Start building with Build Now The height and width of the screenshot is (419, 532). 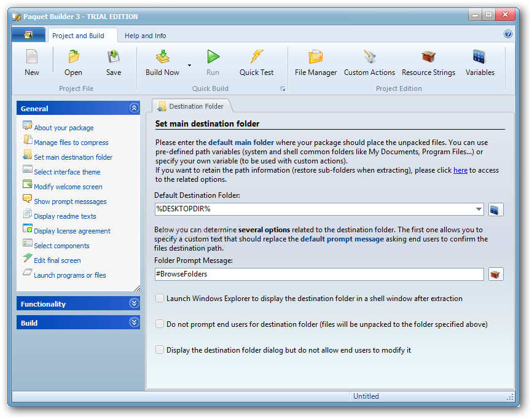click(x=163, y=57)
